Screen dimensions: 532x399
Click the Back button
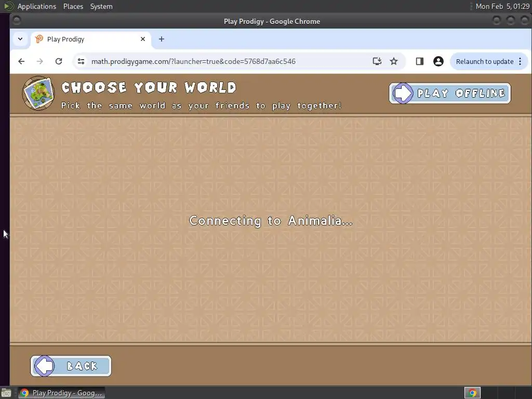pos(71,366)
